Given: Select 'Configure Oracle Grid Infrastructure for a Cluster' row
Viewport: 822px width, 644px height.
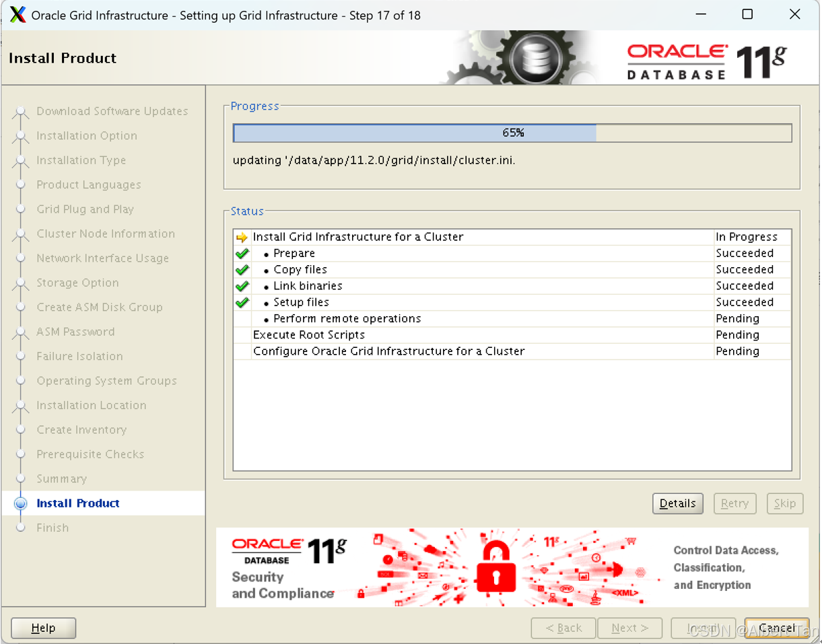Looking at the screenshot, I should click(512, 351).
